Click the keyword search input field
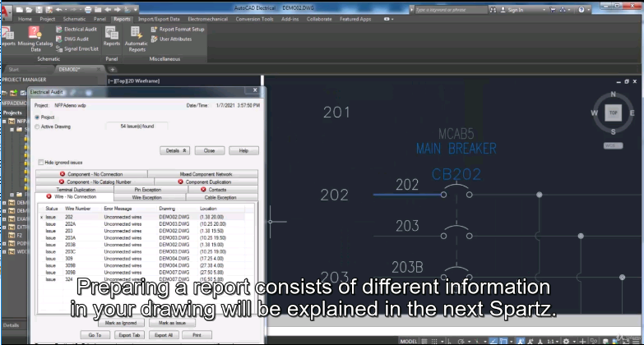 (450, 9)
